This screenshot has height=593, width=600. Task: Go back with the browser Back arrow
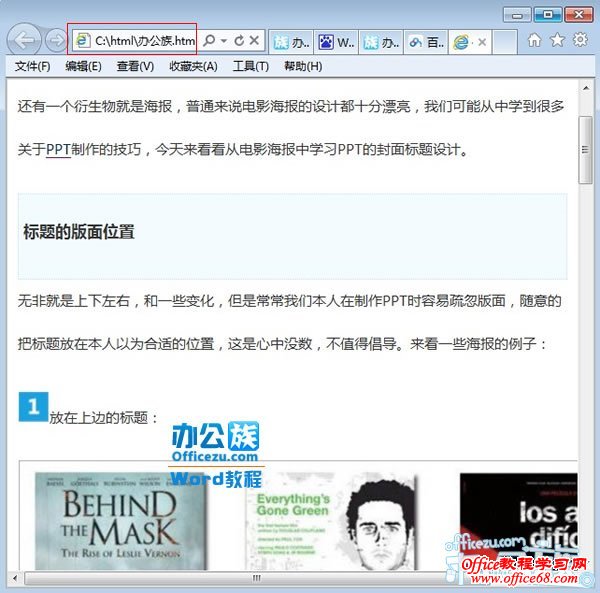(x=24, y=39)
